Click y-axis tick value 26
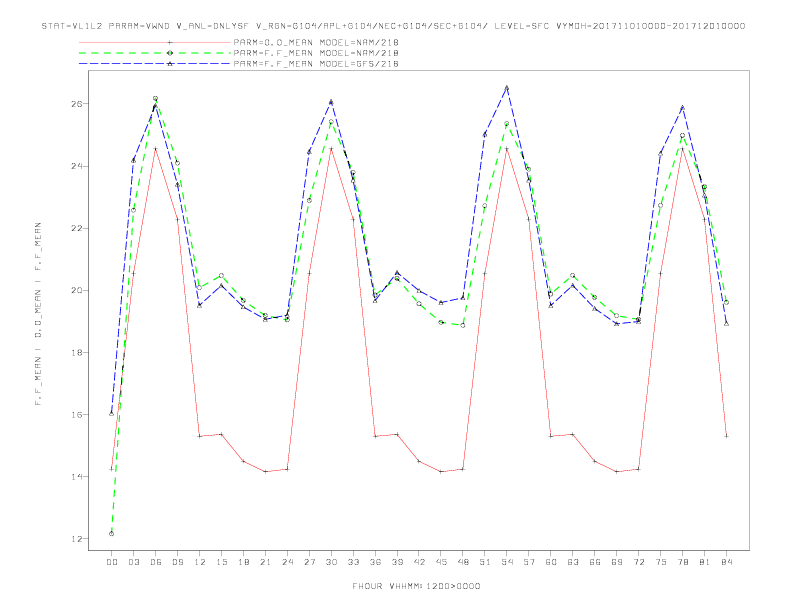This screenshot has height=612, width=792. point(77,104)
